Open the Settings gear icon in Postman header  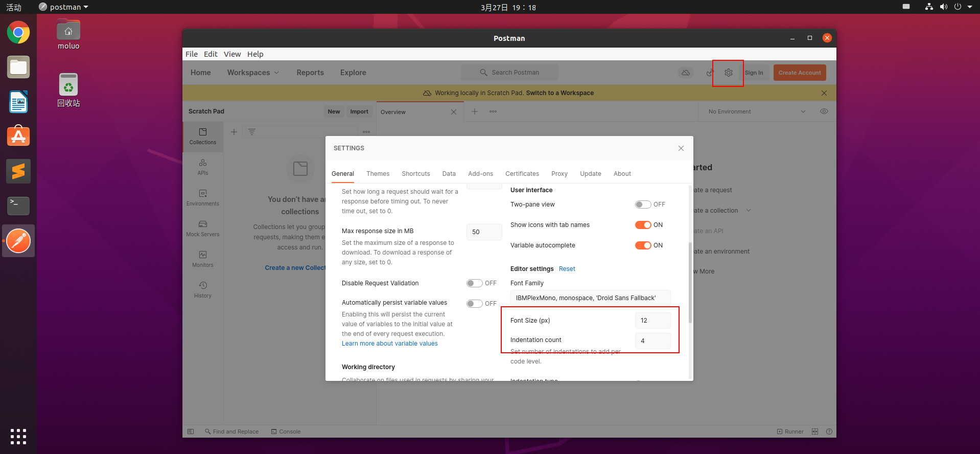[729, 73]
